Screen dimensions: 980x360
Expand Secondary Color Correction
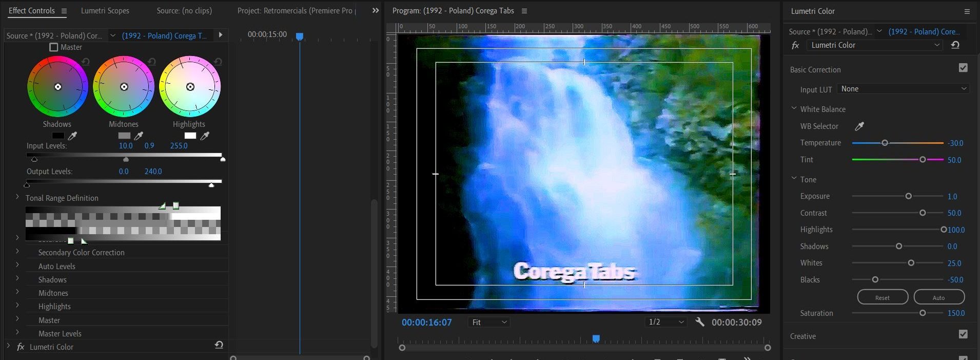(17, 251)
